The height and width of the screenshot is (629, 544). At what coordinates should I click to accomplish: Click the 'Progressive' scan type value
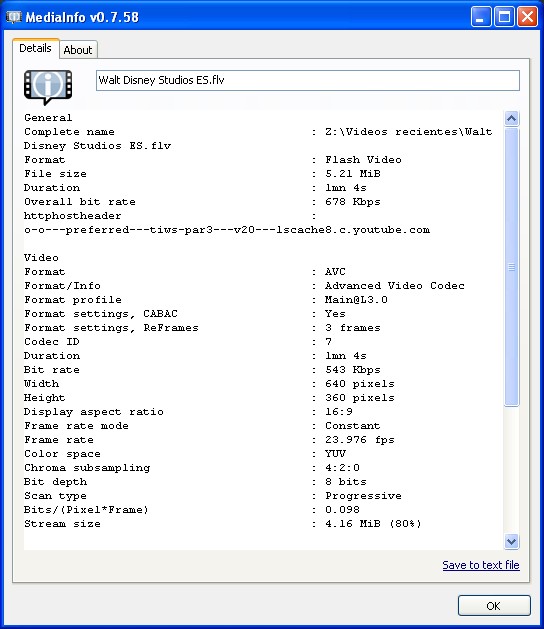pos(363,496)
